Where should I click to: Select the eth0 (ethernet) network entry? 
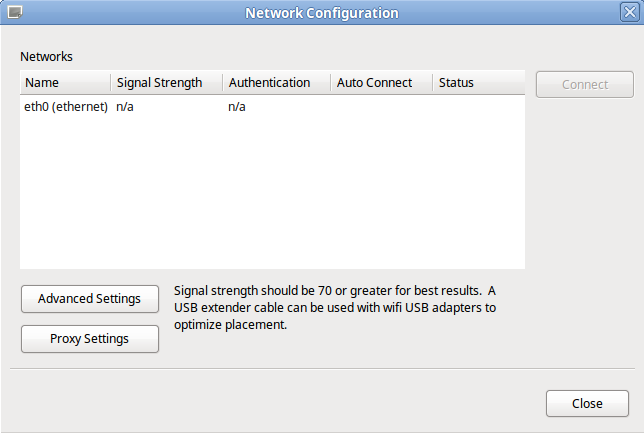point(65,107)
